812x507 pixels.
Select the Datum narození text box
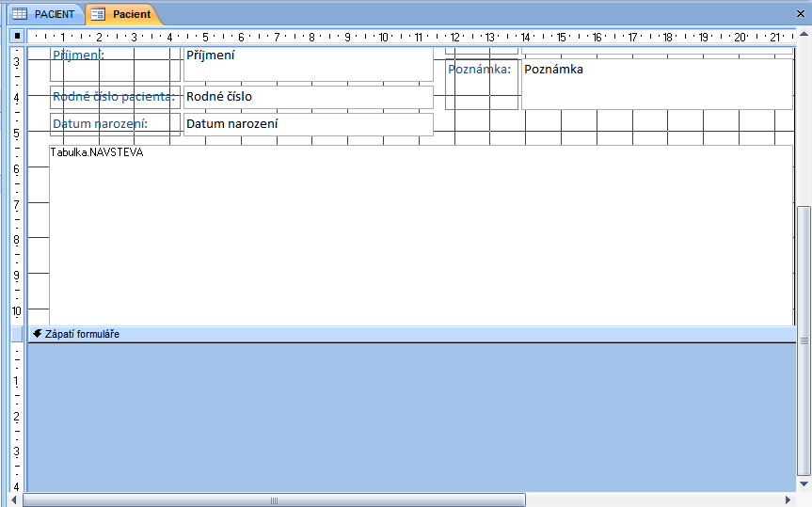[308, 124]
